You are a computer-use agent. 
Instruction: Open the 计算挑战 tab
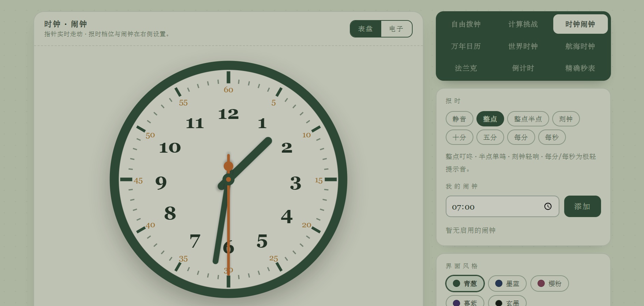click(x=523, y=24)
